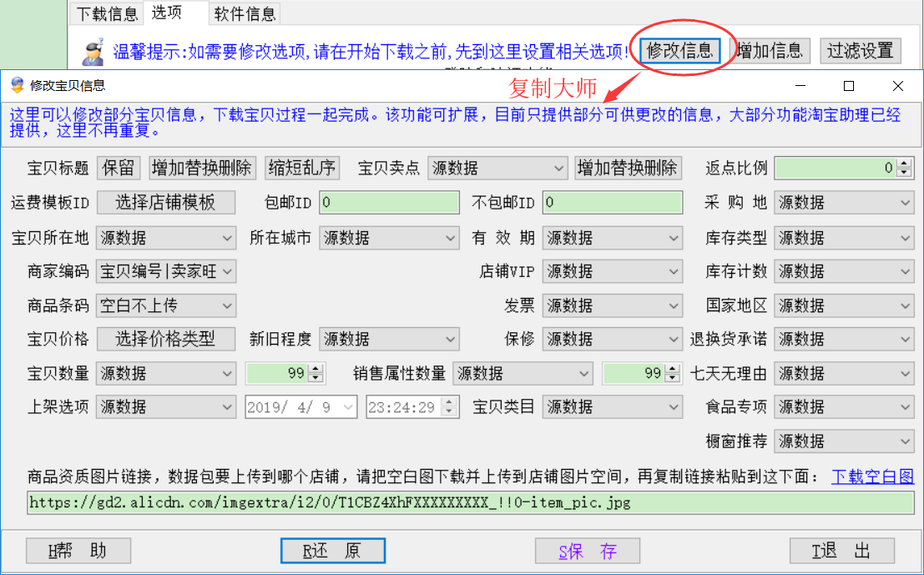The height and width of the screenshot is (575, 924).
Task: Switch to the 软件信息 tab
Action: click(x=245, y=13)
